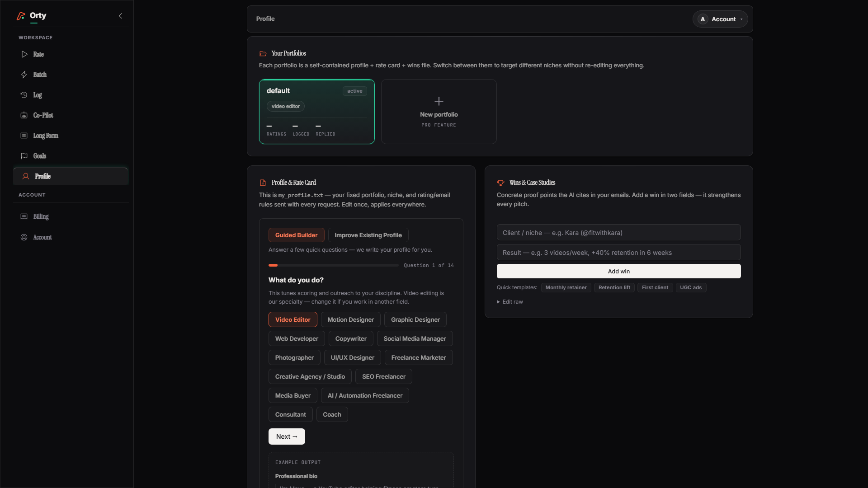Open the Billing card icon

click(24, 216)
